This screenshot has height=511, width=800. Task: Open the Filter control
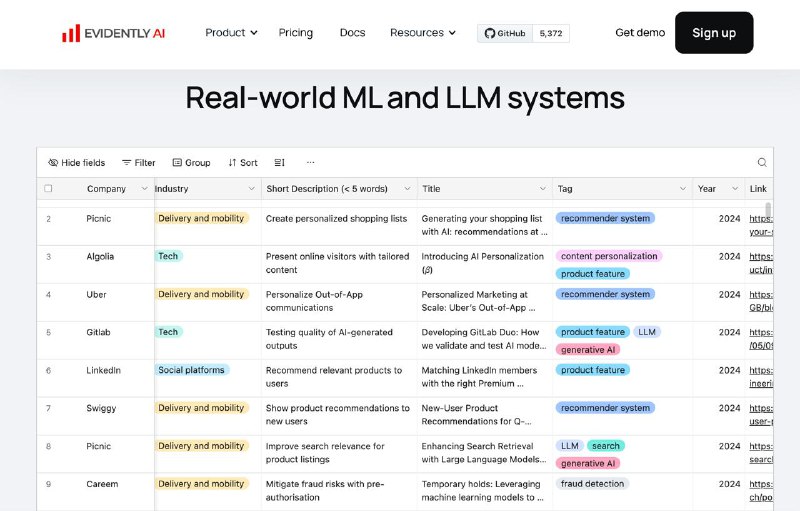pos(138,163)
